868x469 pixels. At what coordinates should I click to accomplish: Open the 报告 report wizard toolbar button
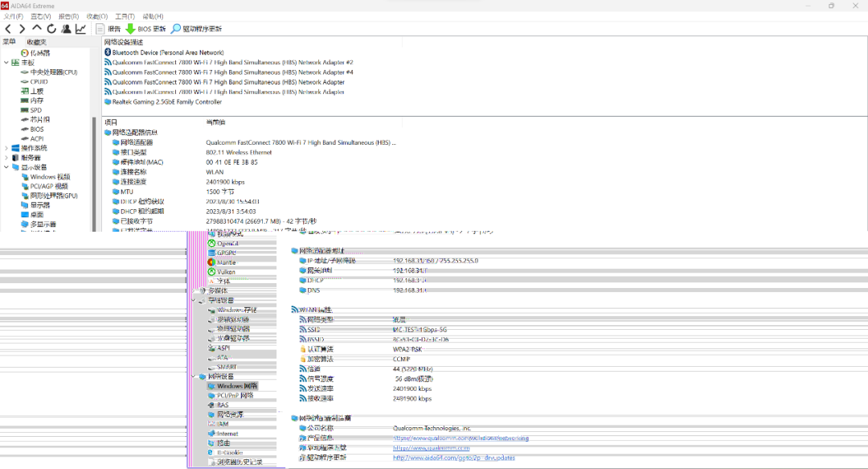(108, 29)
